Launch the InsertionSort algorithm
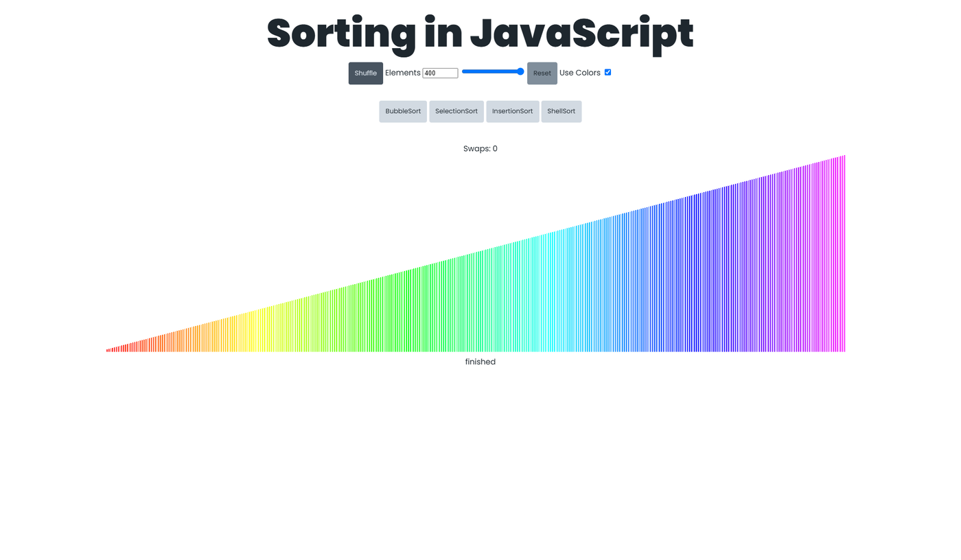The width and height of the screenshot is (961, 560). (512, 112)
